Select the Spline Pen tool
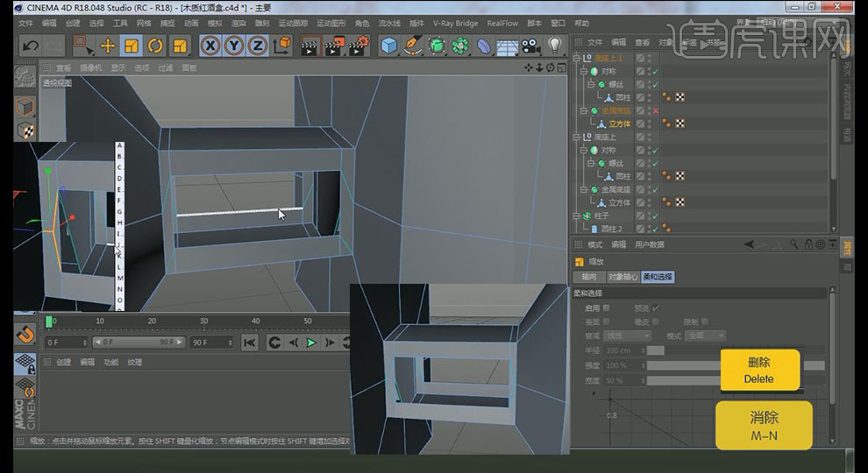 coord(413,46)
